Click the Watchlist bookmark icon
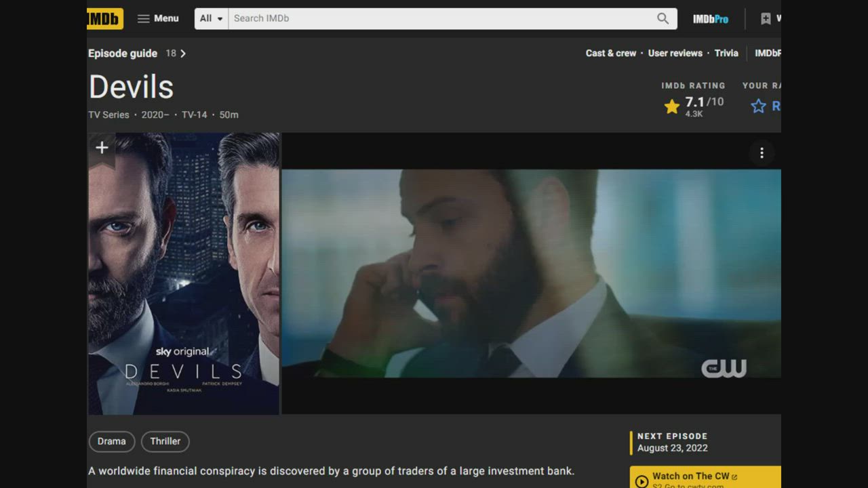868x488 pixels. 766,19
